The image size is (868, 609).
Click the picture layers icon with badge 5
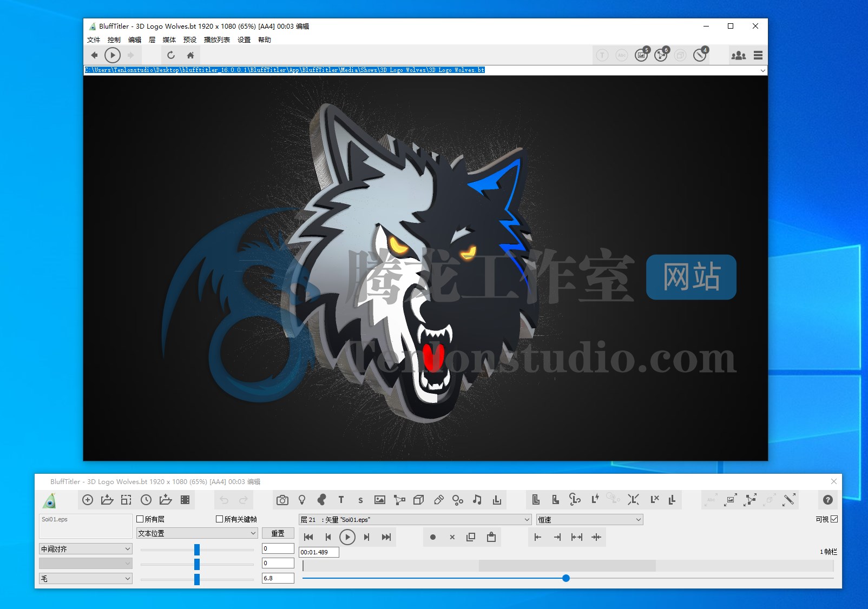[x=642, y=55]
